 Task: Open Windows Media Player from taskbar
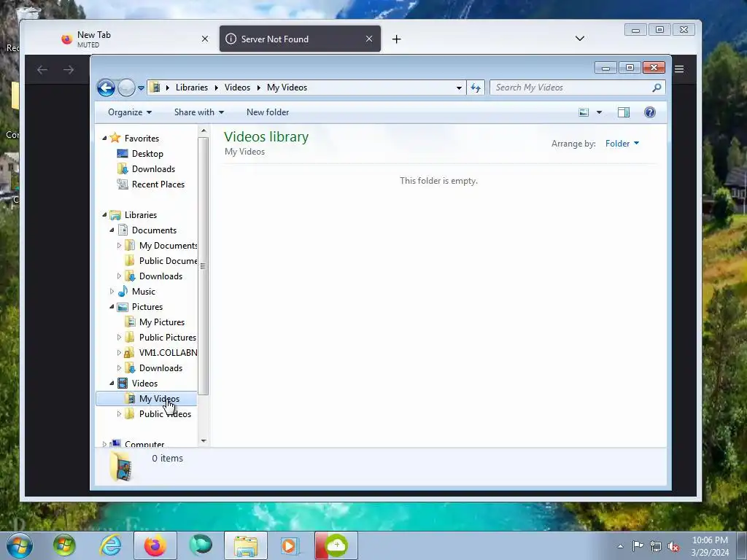click(290, 545)
